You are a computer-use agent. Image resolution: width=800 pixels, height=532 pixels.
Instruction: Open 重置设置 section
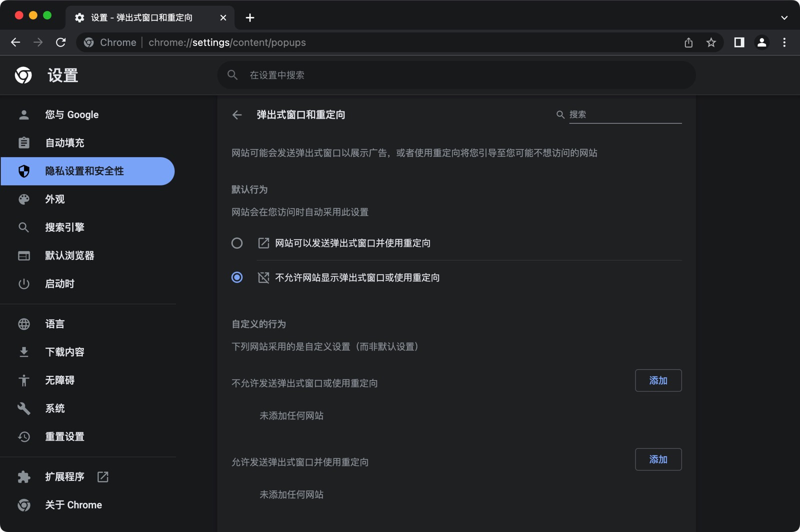(88, 436)
